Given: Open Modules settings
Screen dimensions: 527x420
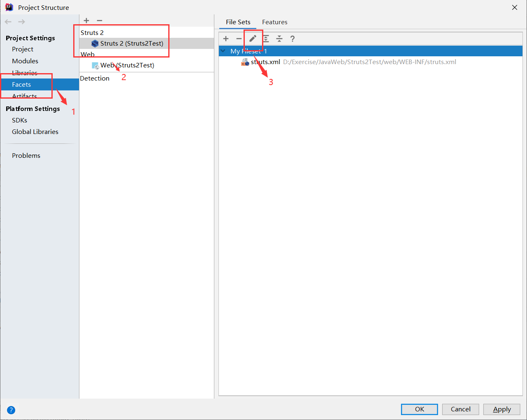Looking at the screenshot, I should tap(25, 61).
